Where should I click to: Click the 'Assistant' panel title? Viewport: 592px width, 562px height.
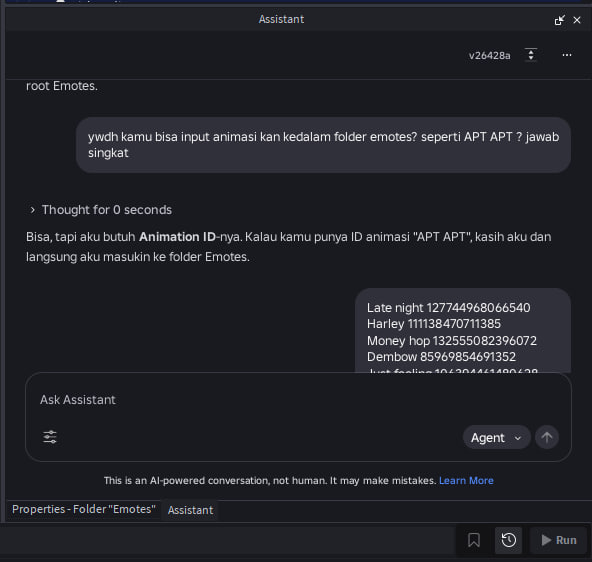pos(281,19)
